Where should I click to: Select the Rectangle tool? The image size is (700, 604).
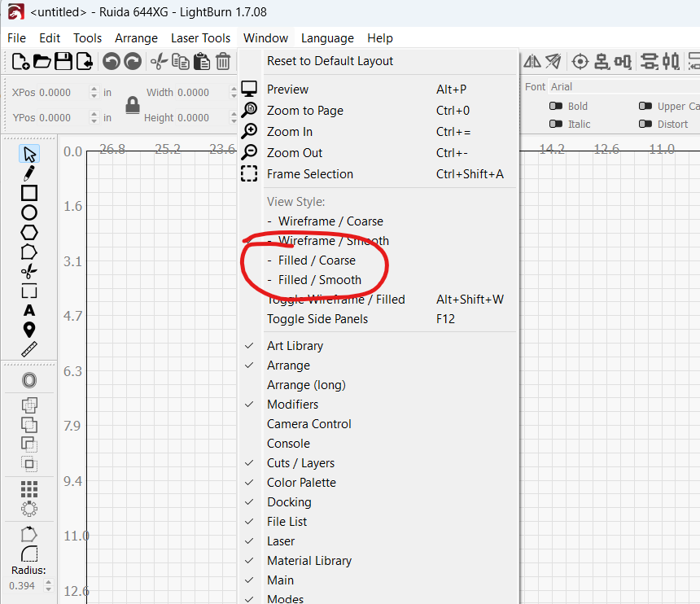[x=29, y=193]
